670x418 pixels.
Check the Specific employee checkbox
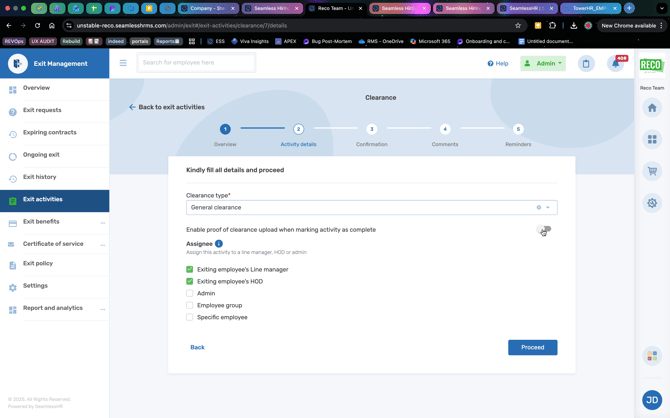pos(190,317)
